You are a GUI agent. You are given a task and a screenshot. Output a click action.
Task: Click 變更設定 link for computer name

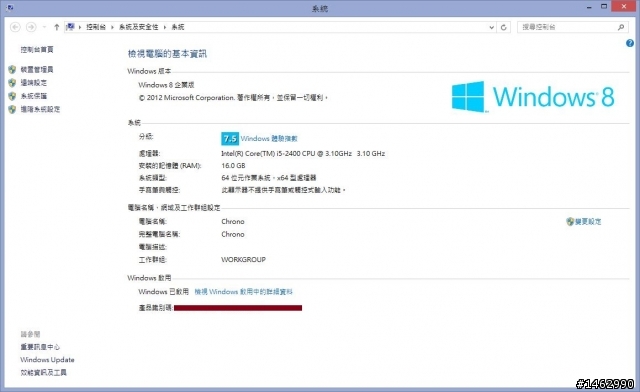(588, 221)
